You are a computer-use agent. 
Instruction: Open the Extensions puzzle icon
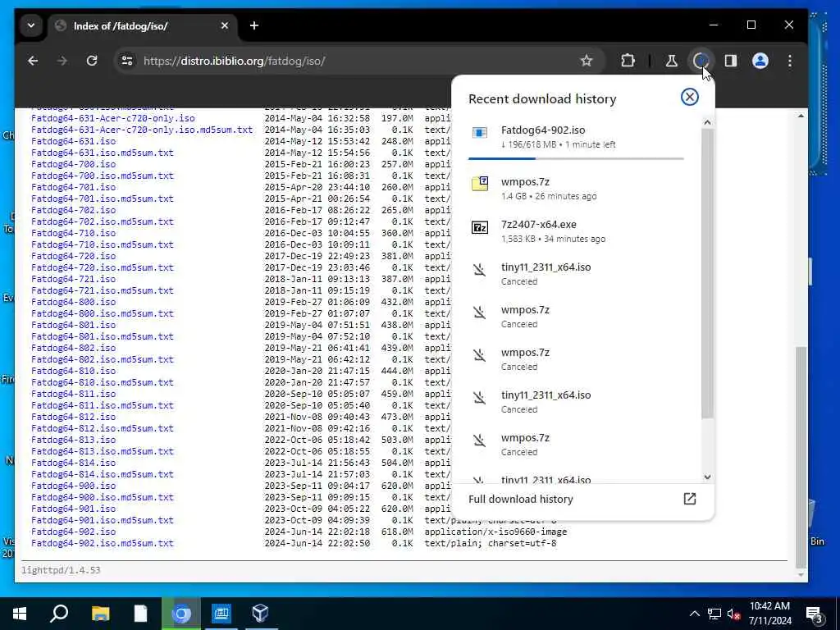[x=628, y=61]
